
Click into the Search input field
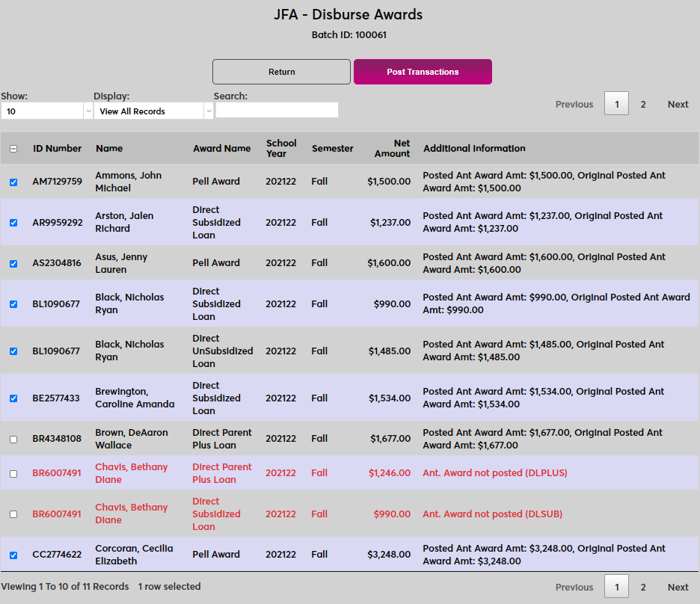277,111
